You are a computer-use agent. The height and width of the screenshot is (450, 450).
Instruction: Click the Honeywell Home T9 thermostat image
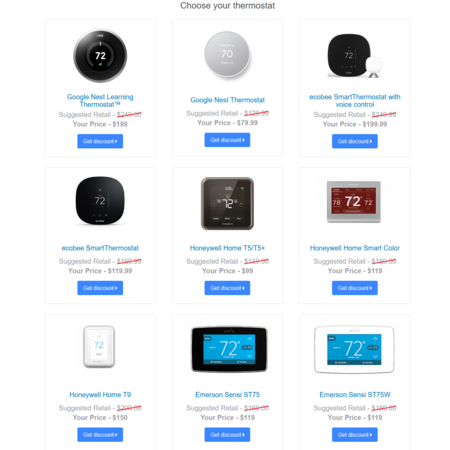[99, 347]
